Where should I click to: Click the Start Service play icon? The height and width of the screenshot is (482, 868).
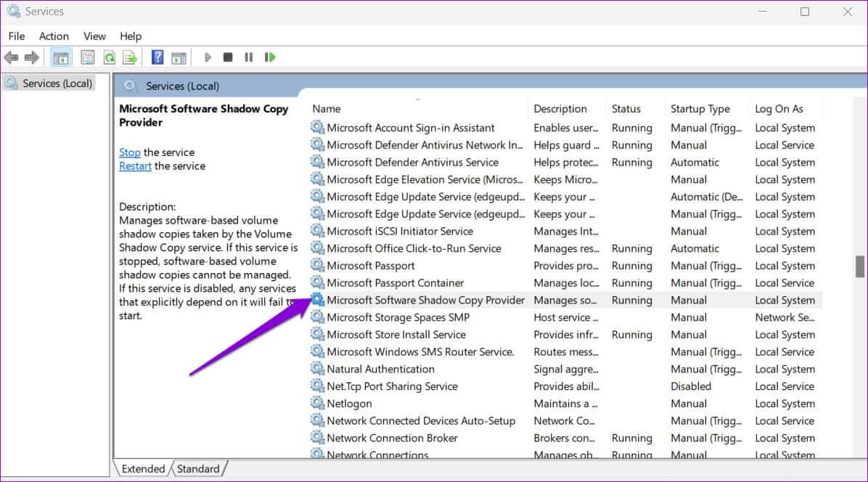208,57
